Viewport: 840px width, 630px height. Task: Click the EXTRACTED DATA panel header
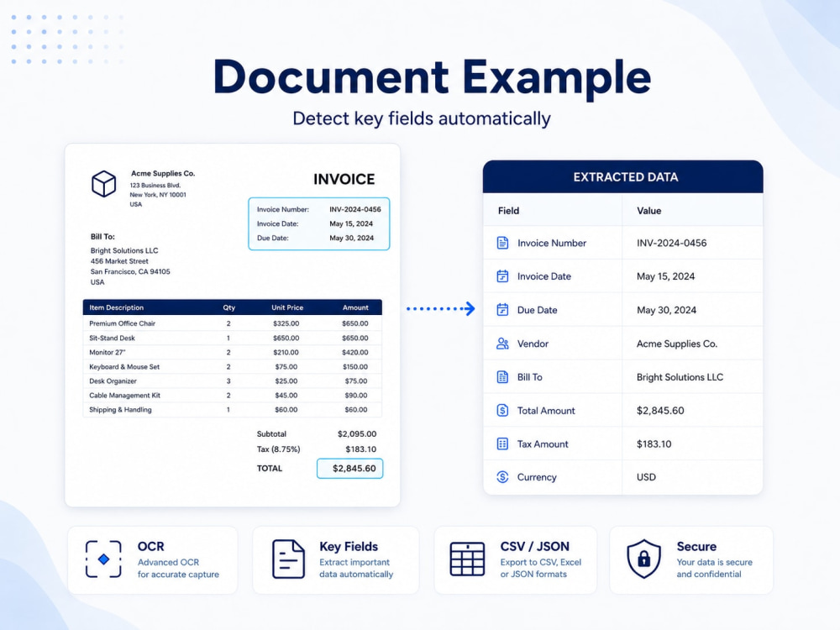pos(623,176)
